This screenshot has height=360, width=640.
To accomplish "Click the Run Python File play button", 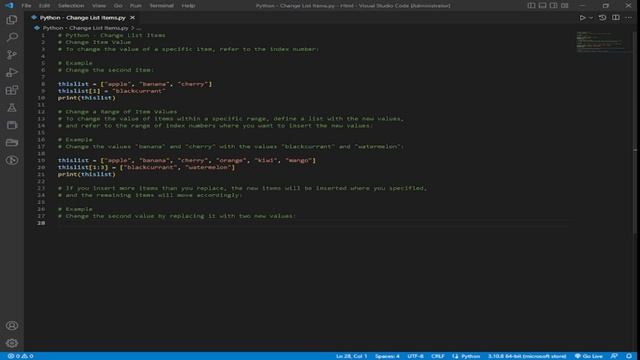I will (x=582, y=18).
